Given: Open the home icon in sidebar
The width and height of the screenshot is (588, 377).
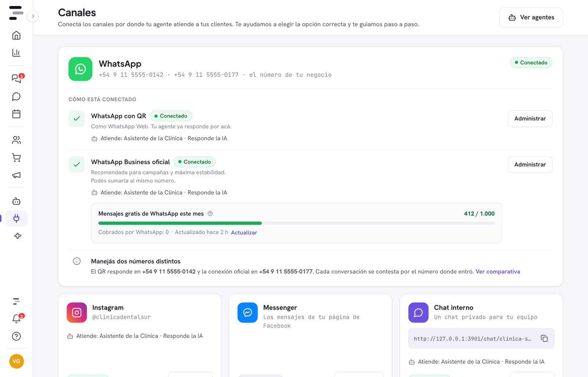Looking at the screenshot, I should pyautogui.click(x=16, y=35).
